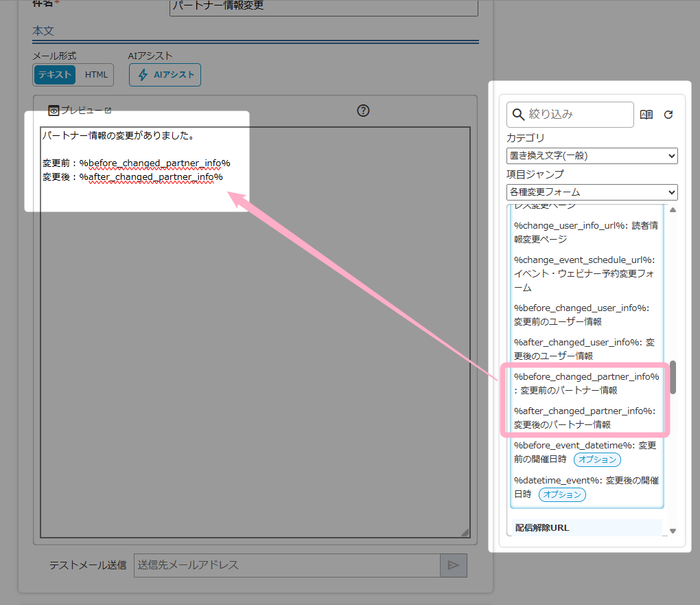Open the manual book icon
700x605 pixels.
click(646, 115)
